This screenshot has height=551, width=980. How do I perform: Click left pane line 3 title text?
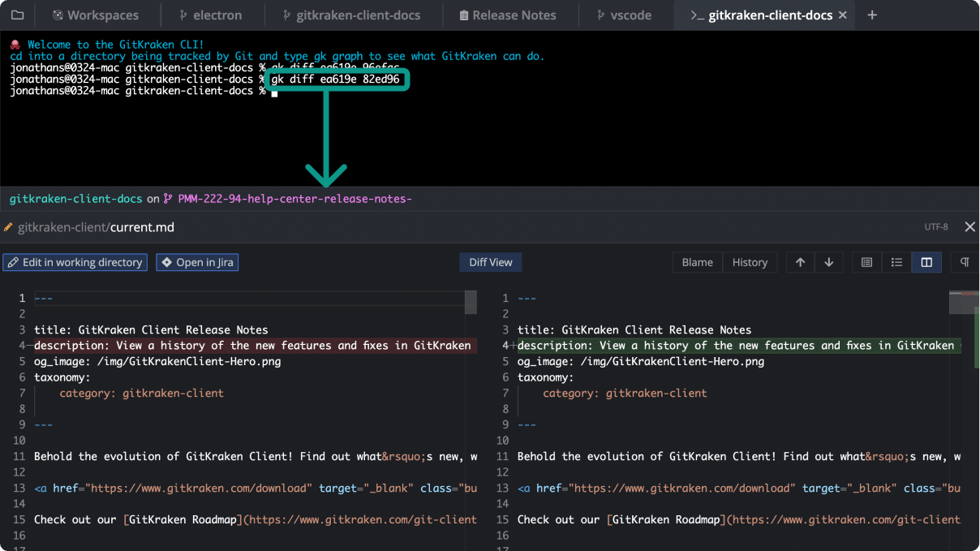pyautogui.click(x=151, y=329)
